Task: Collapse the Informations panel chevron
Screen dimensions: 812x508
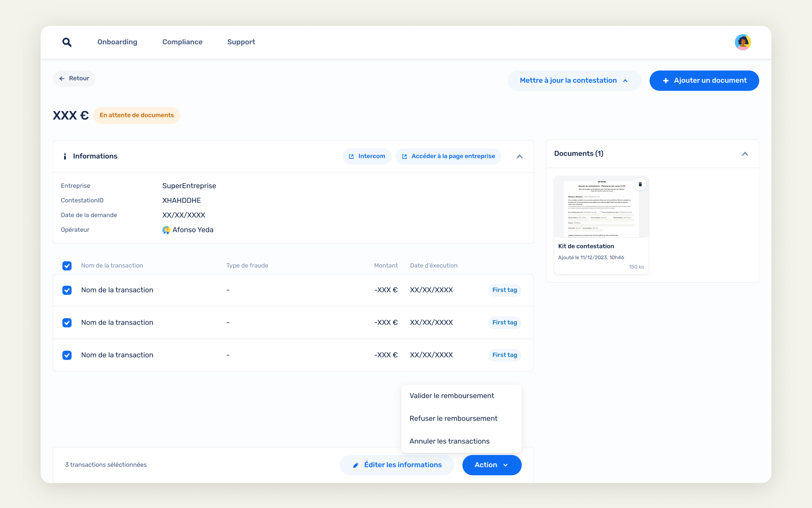Action: (x=520, y=156)
